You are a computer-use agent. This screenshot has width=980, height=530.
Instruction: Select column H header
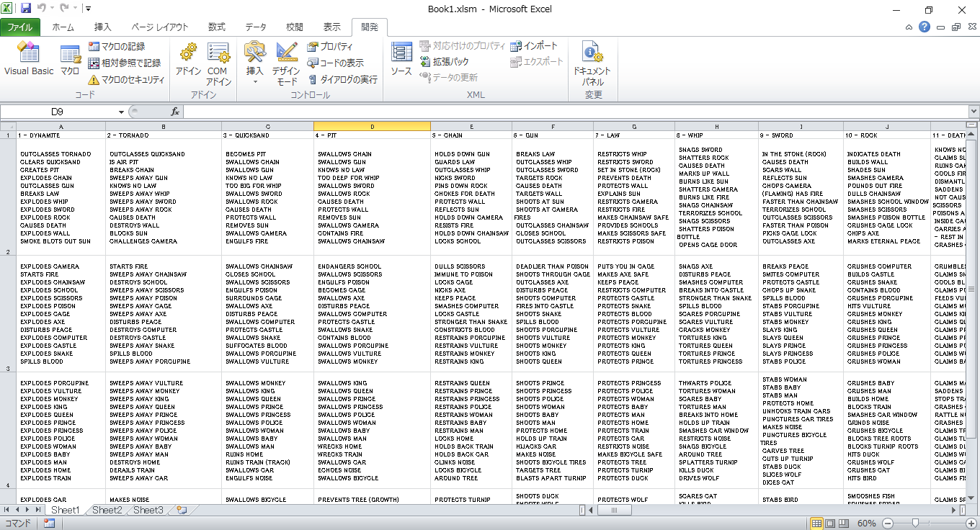click(x=717, y=127)
